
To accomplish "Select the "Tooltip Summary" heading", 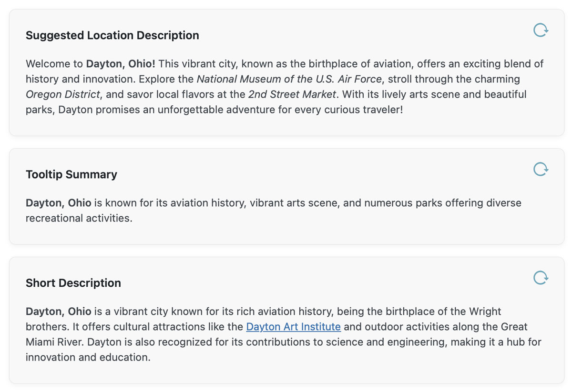I will tap(71, 174).
